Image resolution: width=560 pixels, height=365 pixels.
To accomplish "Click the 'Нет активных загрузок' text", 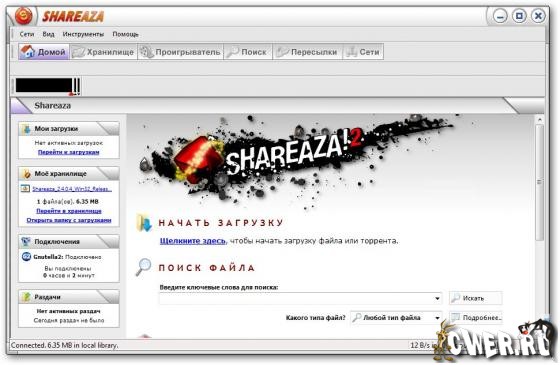I will 69,143.
